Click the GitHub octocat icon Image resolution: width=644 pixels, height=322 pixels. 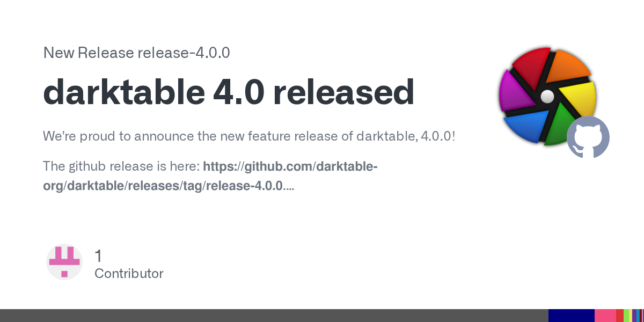(588, 137)
